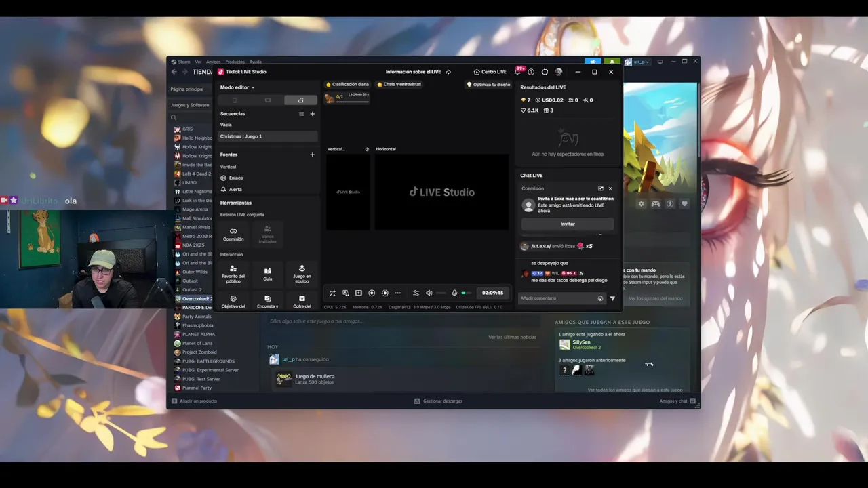Mute the speaker output
The image size is (868, 488).
pos(429,293)
